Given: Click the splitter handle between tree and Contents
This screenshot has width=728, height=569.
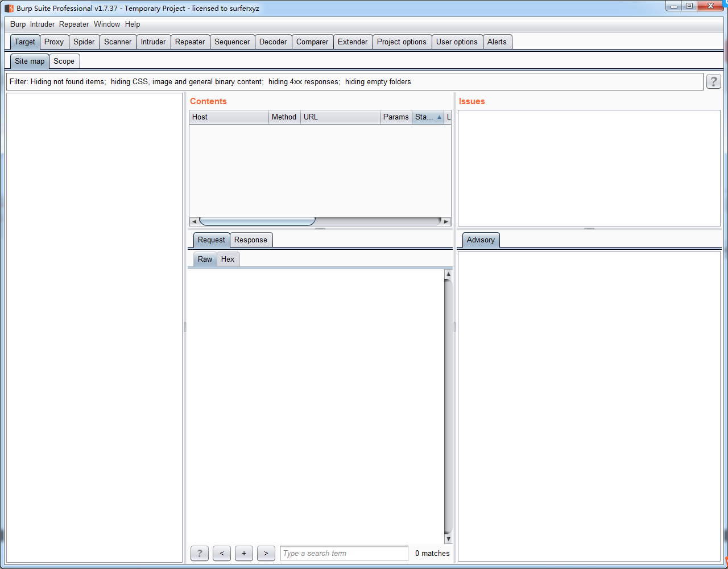Looking at the screenshot, I should [185, 327].
